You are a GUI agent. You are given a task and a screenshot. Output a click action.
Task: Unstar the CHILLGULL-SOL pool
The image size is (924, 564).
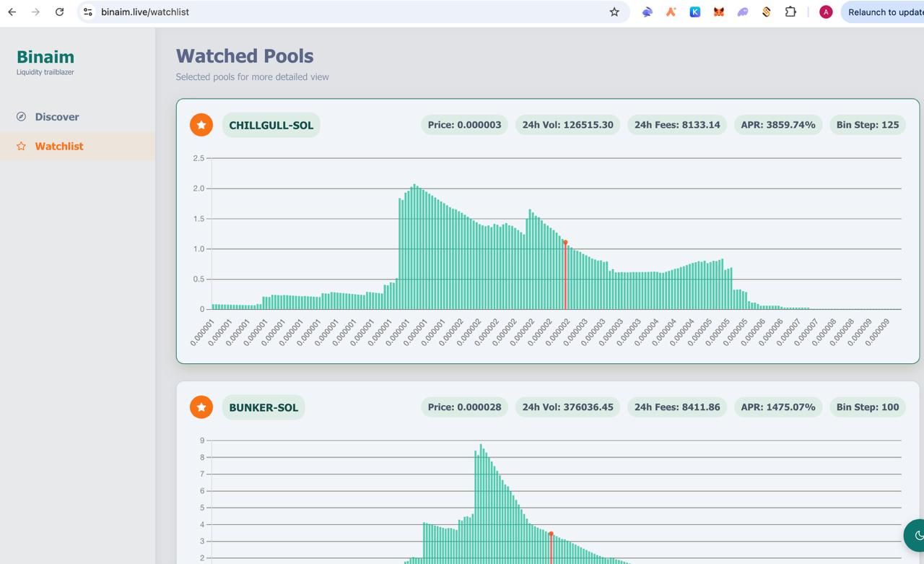point(201,125)
